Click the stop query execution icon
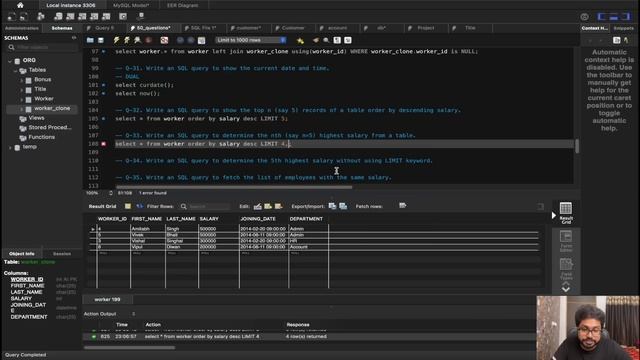This screenshot has height=360, width=640. point(149,40)
